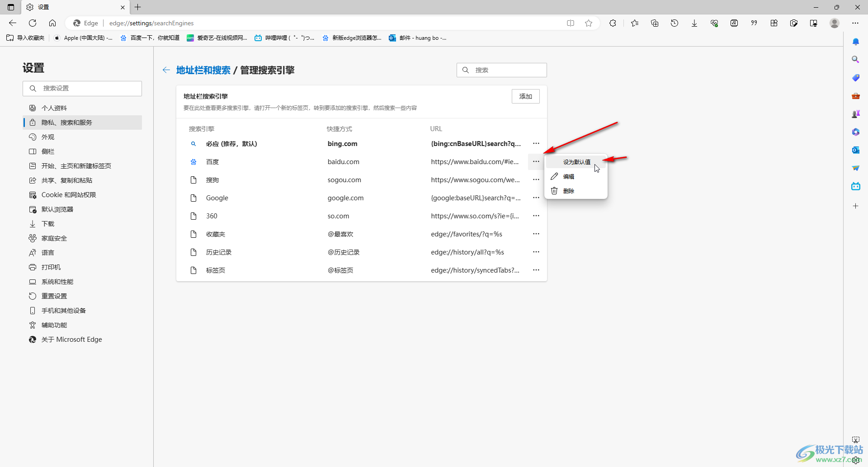868x467 pixels.
Task: Close the 设置 tab
Action: pyautogui.click(x=123, y=7)
